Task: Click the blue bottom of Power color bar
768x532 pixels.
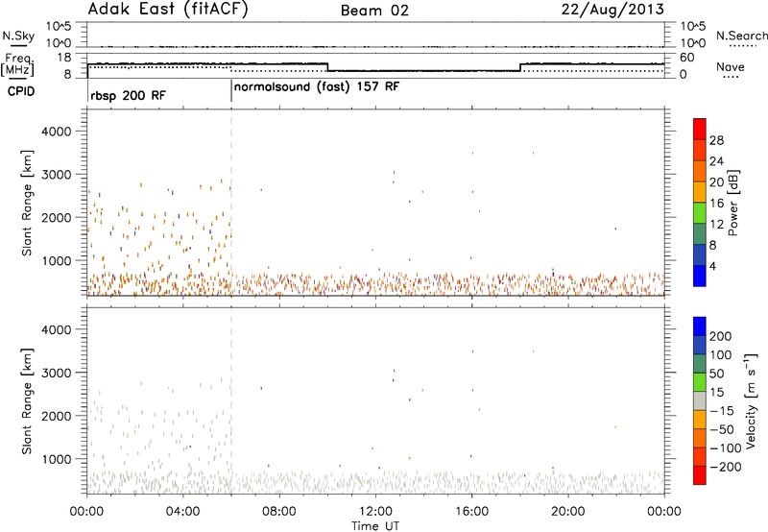Action: pyautogui.click(x=700, y=276)
